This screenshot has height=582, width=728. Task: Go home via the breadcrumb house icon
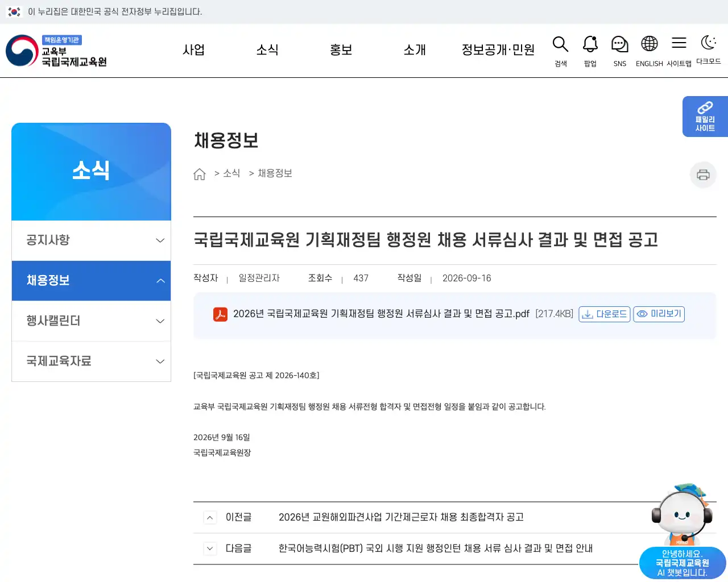200,174
